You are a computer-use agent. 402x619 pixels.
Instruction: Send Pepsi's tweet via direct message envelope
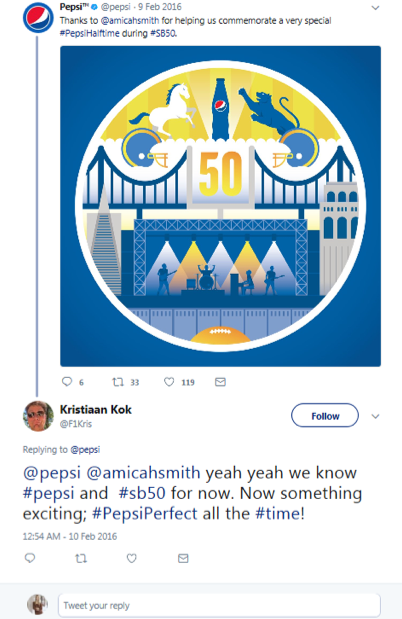(x=220, y=382)
